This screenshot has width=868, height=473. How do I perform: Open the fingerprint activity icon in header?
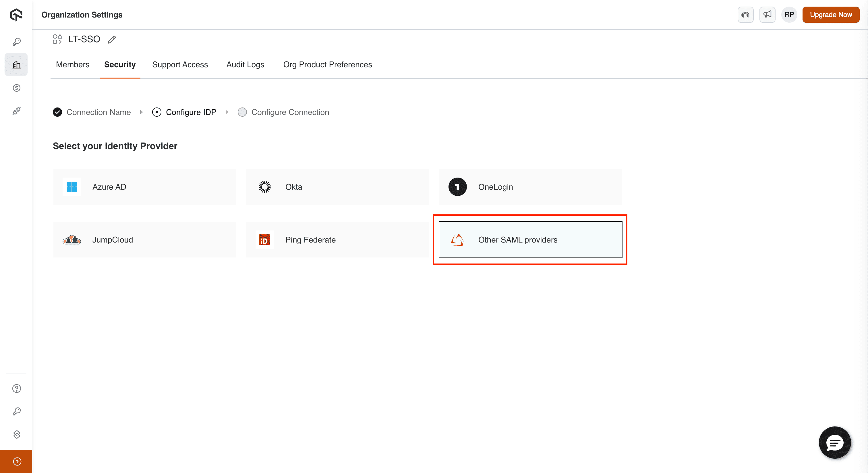tap(745, 14)
